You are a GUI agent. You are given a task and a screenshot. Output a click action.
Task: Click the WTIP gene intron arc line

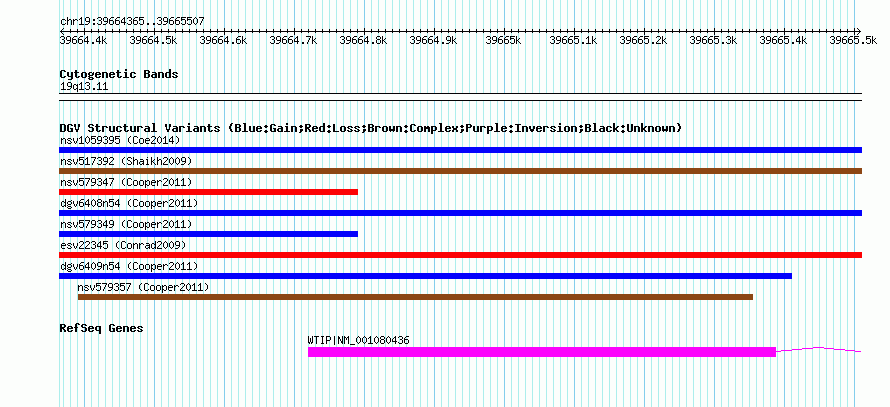point(818,348)
